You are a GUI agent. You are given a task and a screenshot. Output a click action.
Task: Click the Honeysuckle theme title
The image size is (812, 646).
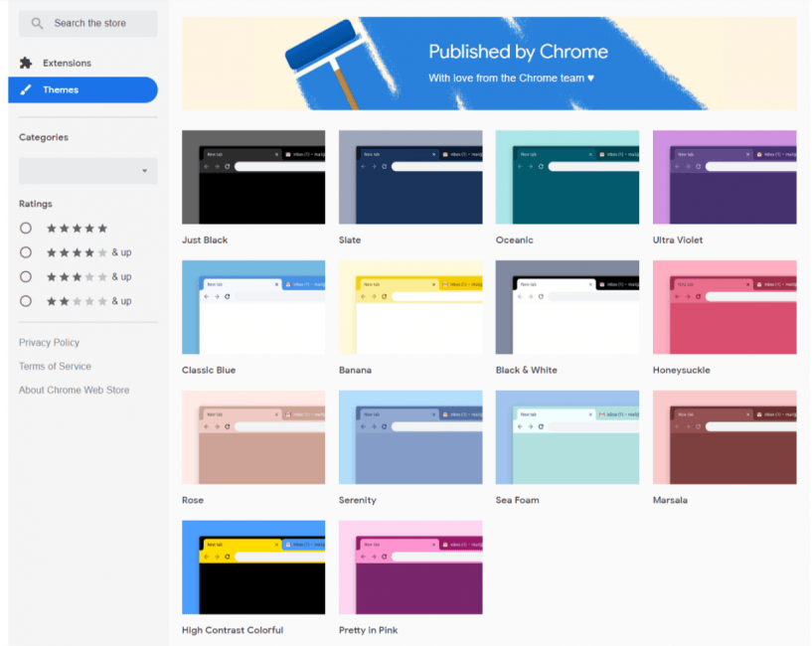click(682, 370)
